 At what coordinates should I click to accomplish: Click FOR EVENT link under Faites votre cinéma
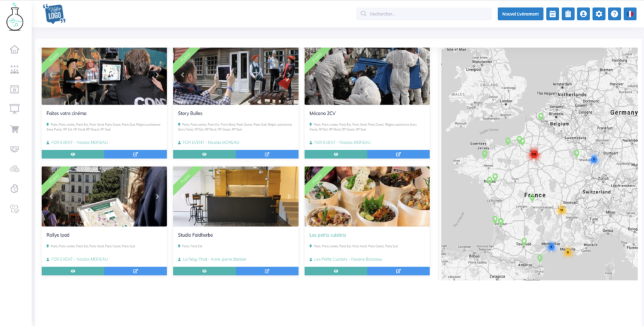79,143
